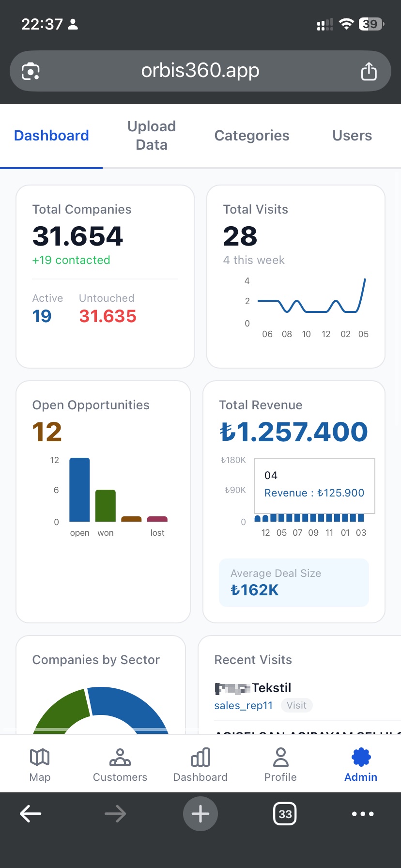This screenshot has height=868, width=401.
Task: Tap the Wi-Fi status icon
Action: coord(346,24)
